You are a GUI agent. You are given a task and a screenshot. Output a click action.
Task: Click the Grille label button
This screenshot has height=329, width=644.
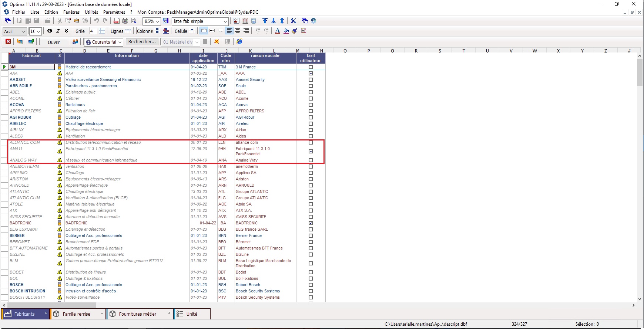[x=80, y=31]
